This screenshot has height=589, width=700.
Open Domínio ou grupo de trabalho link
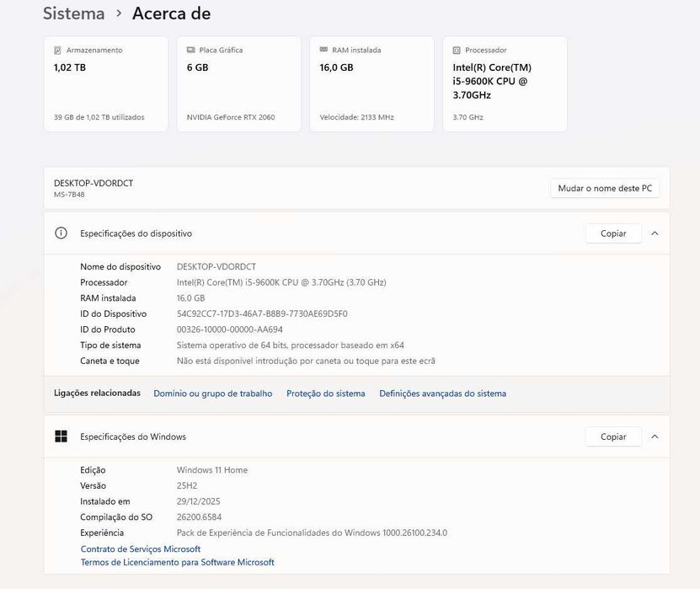click(x=213, y=394)
